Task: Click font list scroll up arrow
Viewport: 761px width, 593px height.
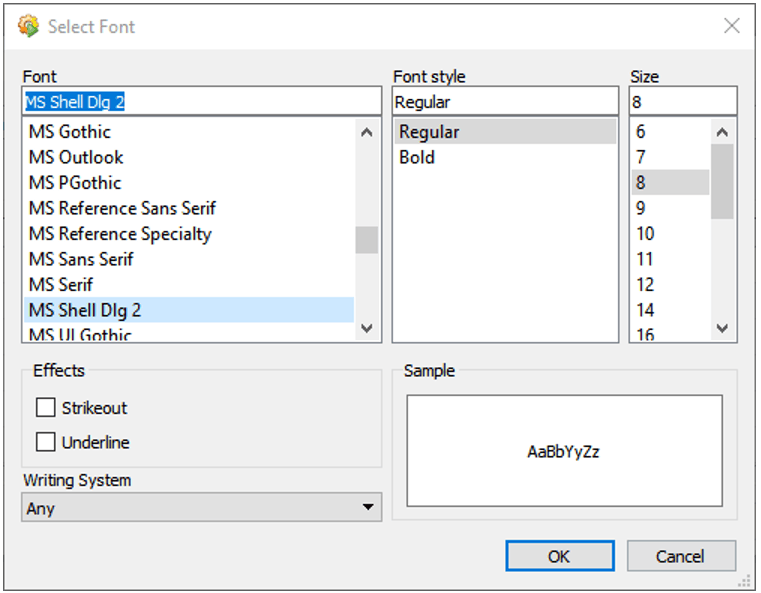Action: tap(367, 132)
